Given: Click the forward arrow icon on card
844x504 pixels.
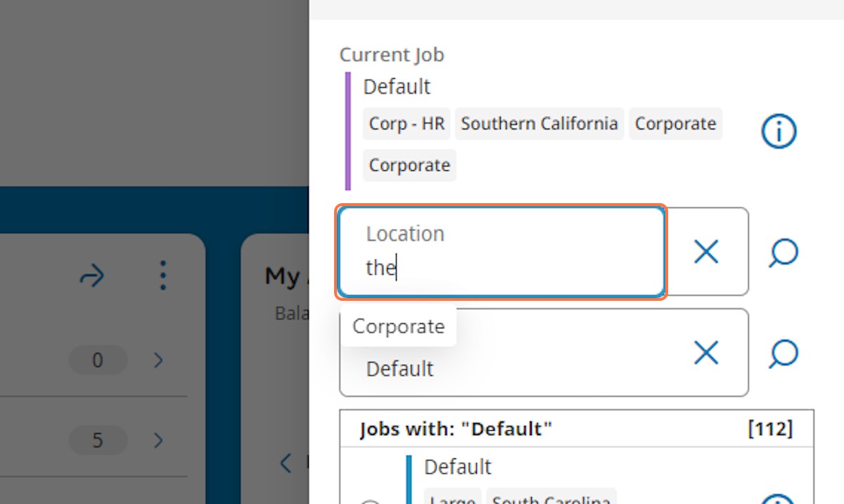Looking at the screenshot, I should 92,276.
